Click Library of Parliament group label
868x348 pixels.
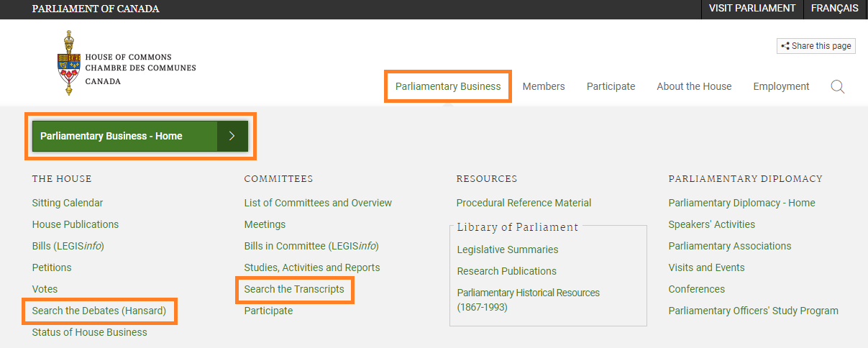[518, 227]
